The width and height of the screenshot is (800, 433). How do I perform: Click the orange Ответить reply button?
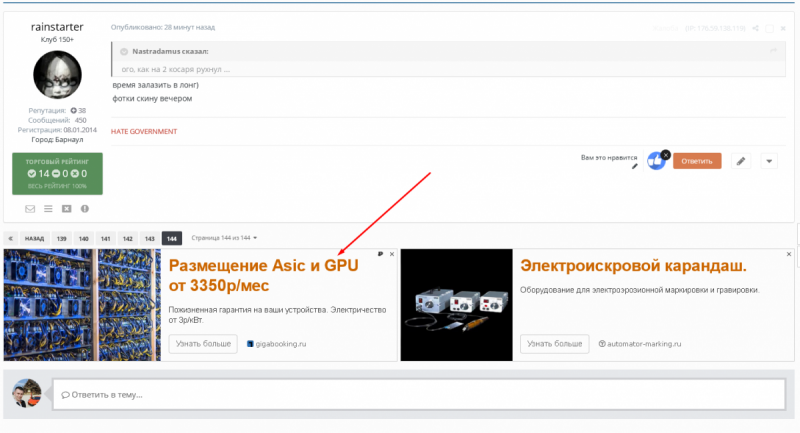697,161
